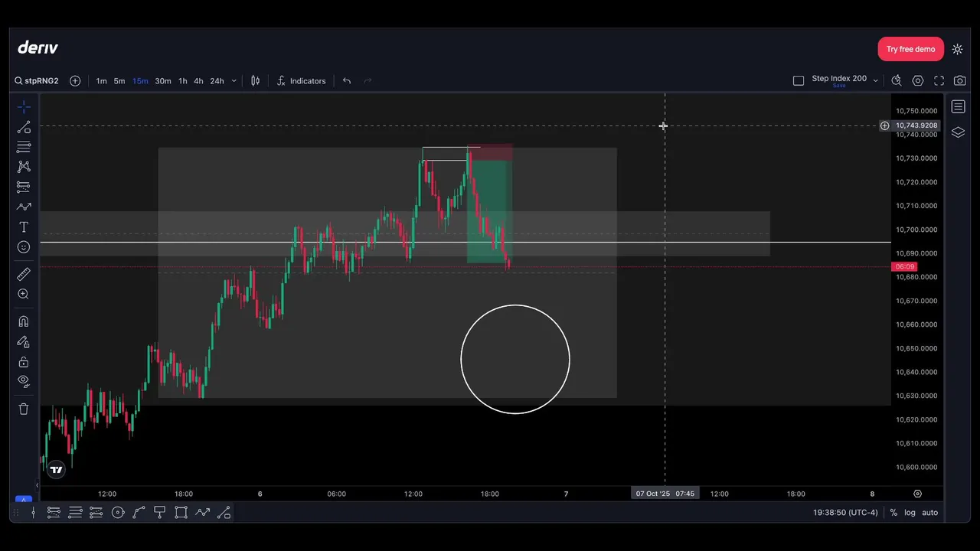Open the long position forecasting tools
Screen dimensions: 980x551
[x=24, y=186]
